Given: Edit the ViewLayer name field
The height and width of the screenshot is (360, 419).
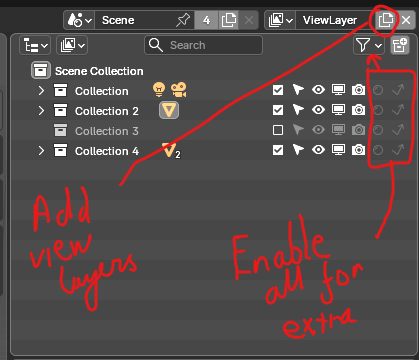Looking at the screenshot, I should coord(334,20).
